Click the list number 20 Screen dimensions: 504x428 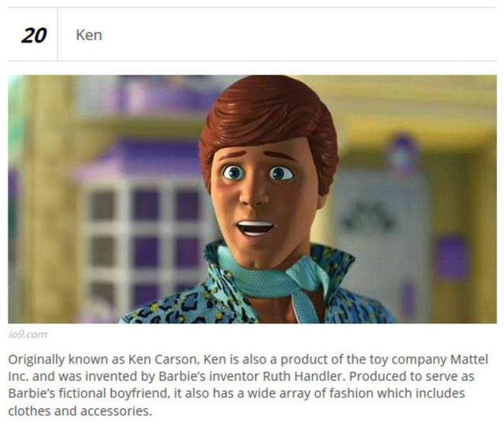point(34,35)
